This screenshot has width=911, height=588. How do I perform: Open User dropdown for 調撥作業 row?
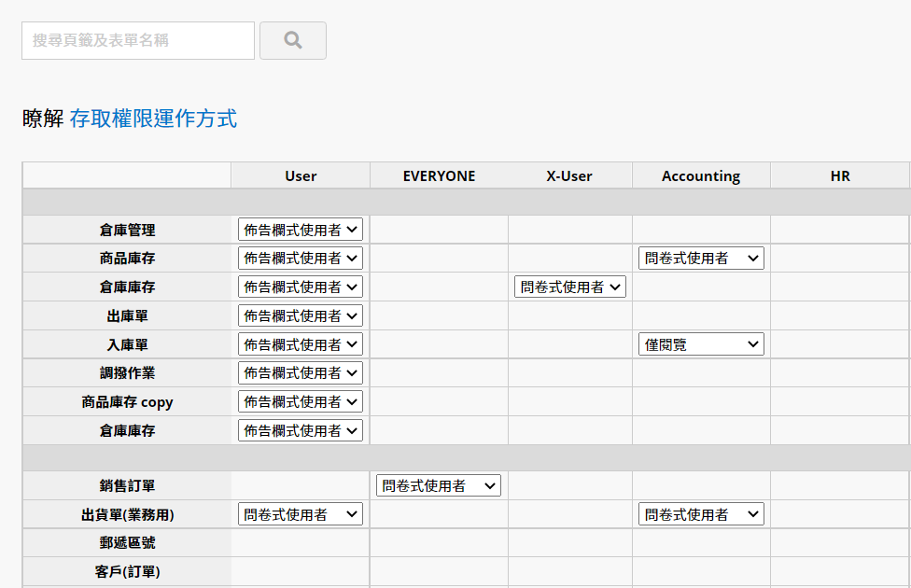click(301, 373)
